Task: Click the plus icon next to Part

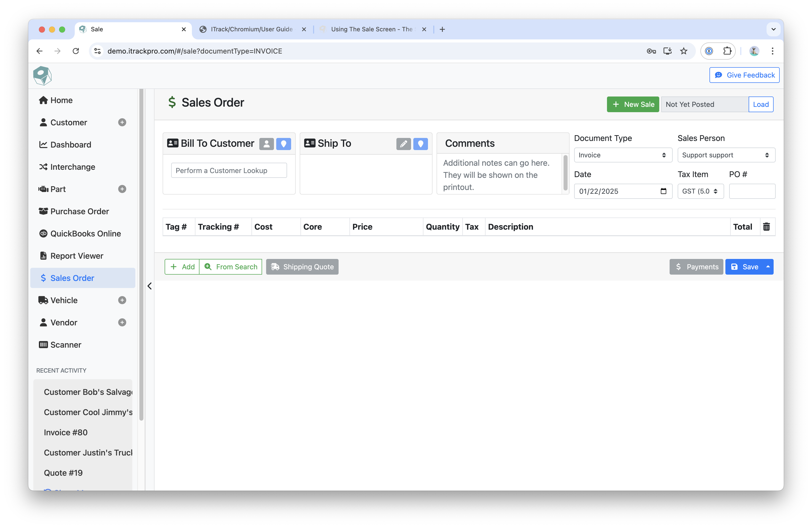Action: pyautogui.click(x=122, y=189)
